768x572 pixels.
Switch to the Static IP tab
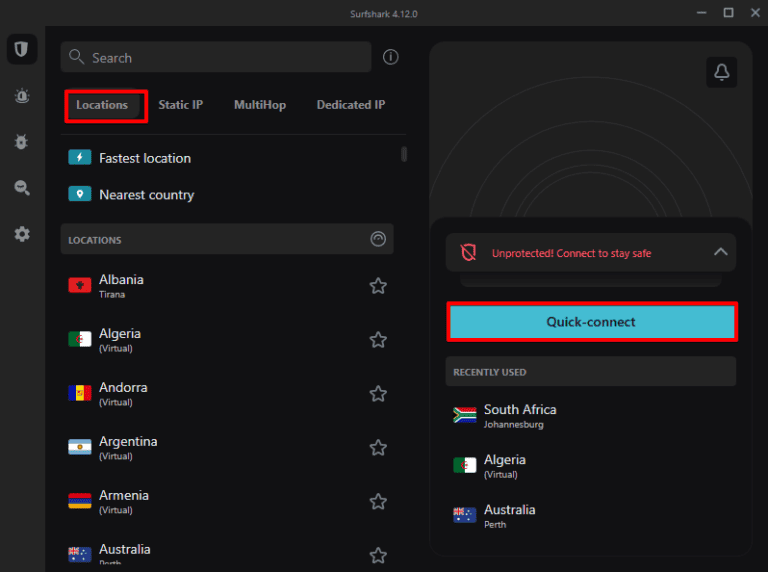(180, 105)
